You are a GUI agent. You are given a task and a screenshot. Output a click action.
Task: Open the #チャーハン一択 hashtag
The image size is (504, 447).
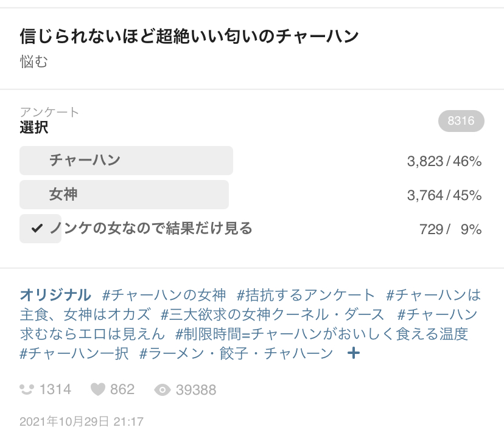pyautogui.click(x=74, y=353)
